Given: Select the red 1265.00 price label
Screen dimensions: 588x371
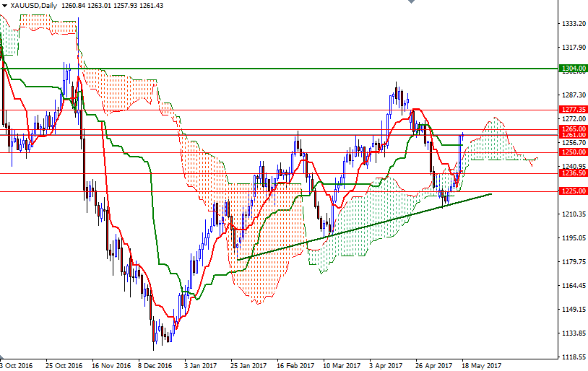Looking at the screenshot, I should 574,128.
